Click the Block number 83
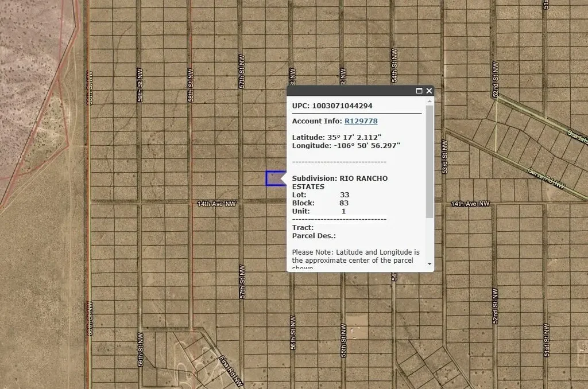The image size is (588, 389). point(345,203)
